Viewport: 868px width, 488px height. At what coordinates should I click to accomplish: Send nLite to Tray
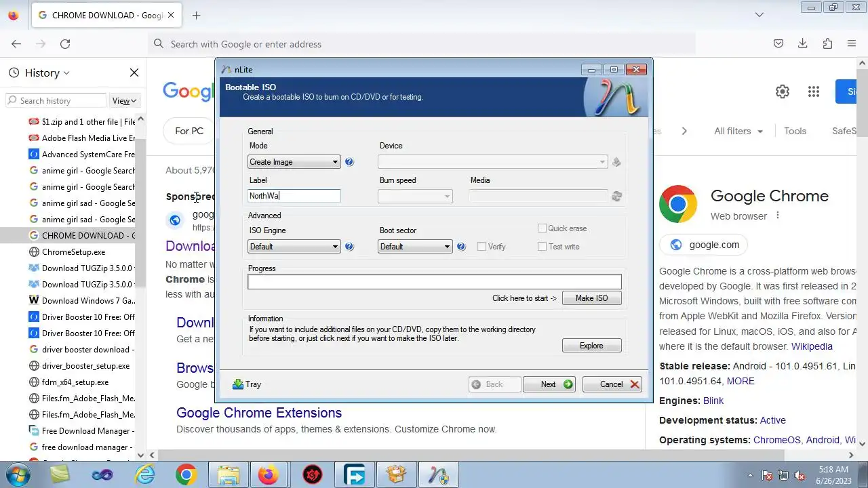(246, 384)
